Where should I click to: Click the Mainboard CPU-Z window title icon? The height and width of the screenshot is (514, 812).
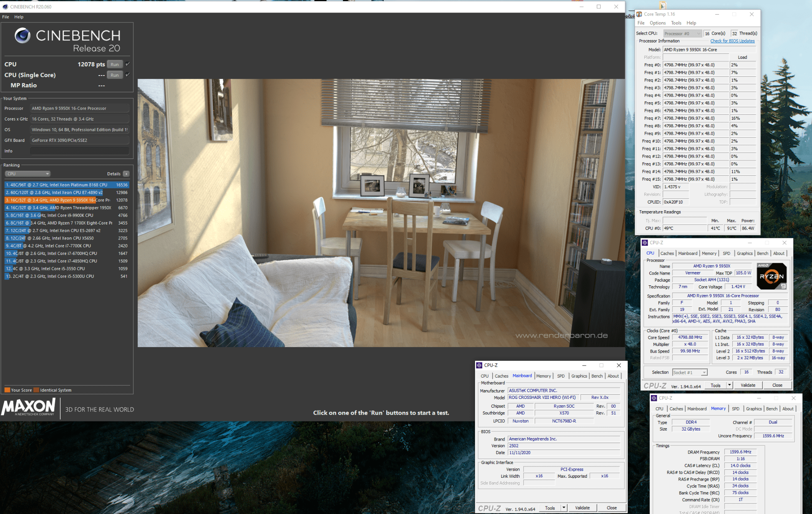point(479,365)
